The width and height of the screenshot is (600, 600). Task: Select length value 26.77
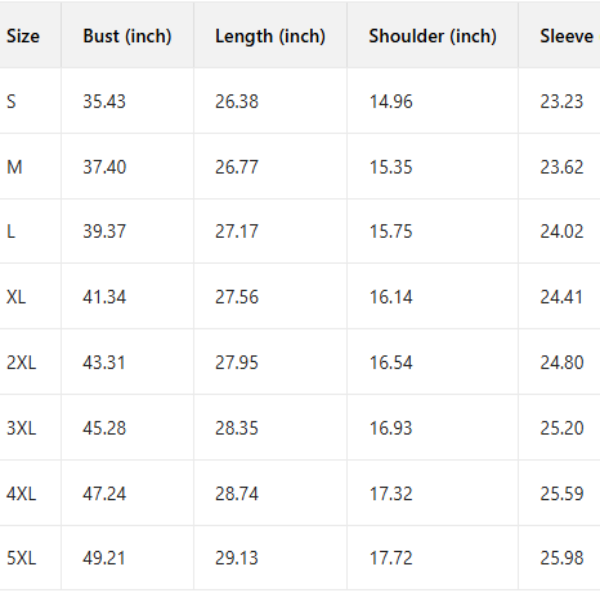pyautogui.click(x=237, y=167)
